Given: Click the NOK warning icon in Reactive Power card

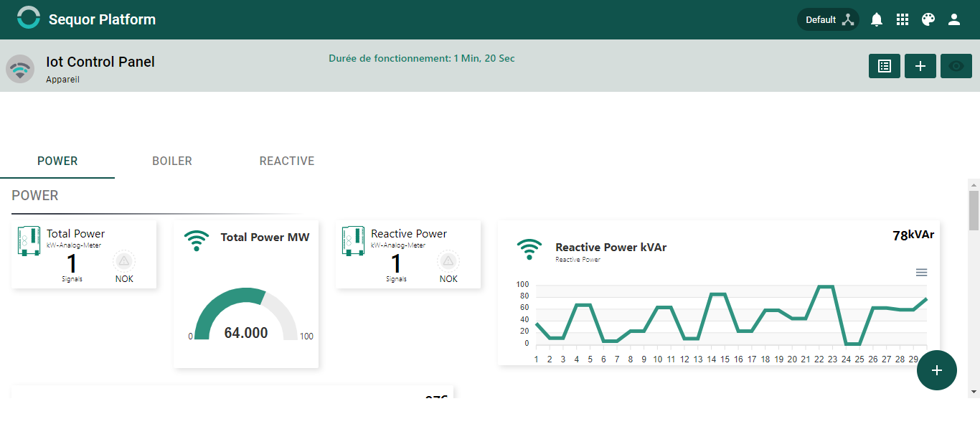Looking at the screenshot, I should click(x=448, y=260).
